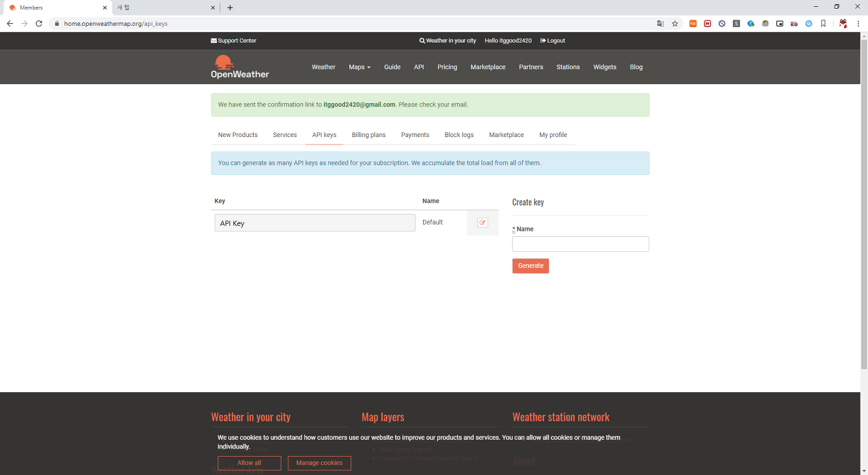Click the Manage cookies button
This screenshot has width=868, height=475.
(319, 463)
